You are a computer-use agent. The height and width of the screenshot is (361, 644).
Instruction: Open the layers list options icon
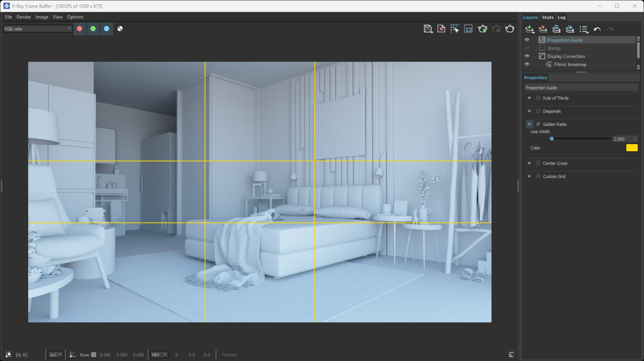point(584,30)
